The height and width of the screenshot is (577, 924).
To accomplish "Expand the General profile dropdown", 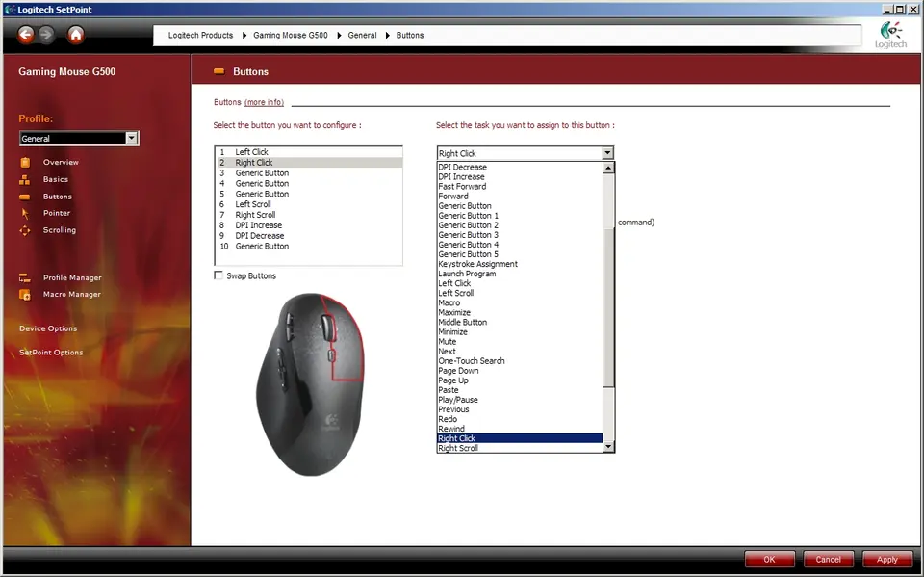I will 132,139.
